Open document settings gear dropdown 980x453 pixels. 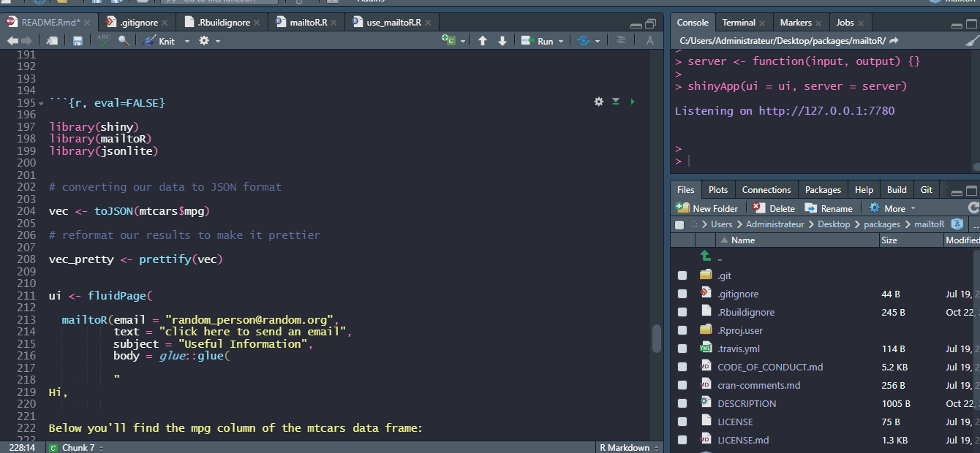(x=209, y=41)
